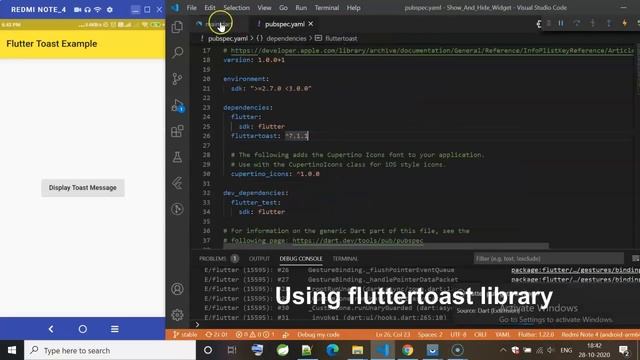Open the Source Control view

[x=177, y=79]
